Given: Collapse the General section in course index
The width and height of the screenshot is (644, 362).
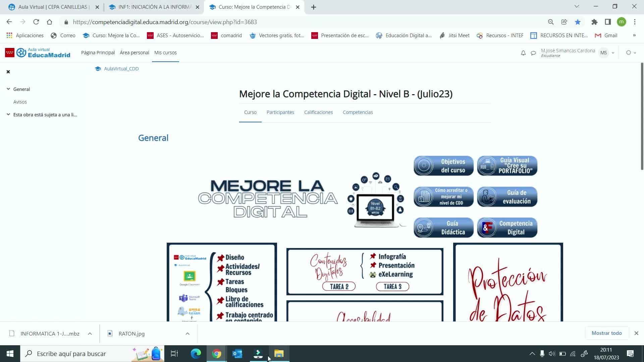Looking at the screenshot, I should (x=8, y=89).
